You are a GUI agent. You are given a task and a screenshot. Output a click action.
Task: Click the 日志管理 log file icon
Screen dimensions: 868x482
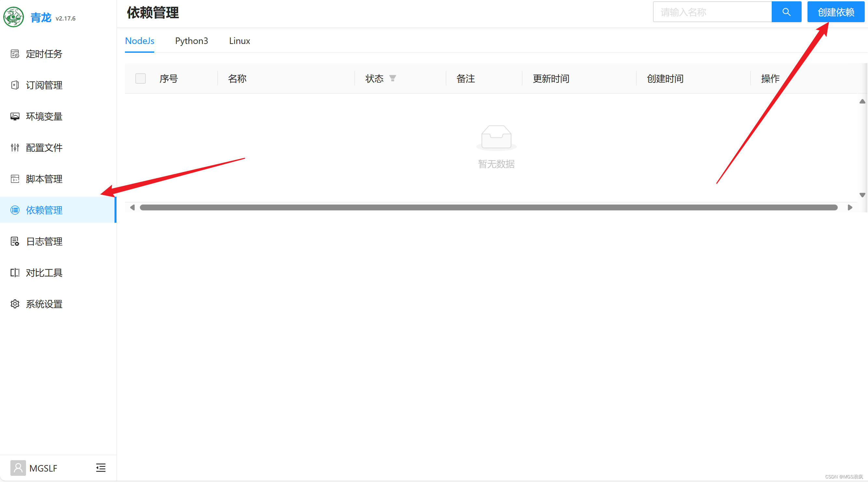click(15, 242)
